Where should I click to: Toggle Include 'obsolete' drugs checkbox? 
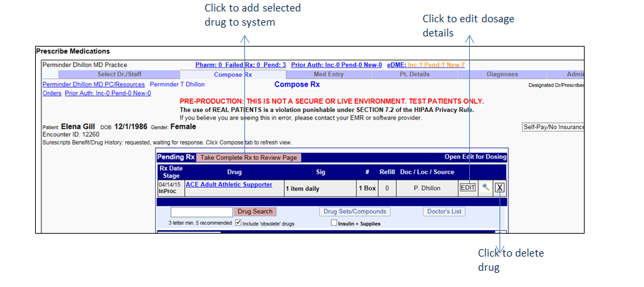[x=238, y=223]
